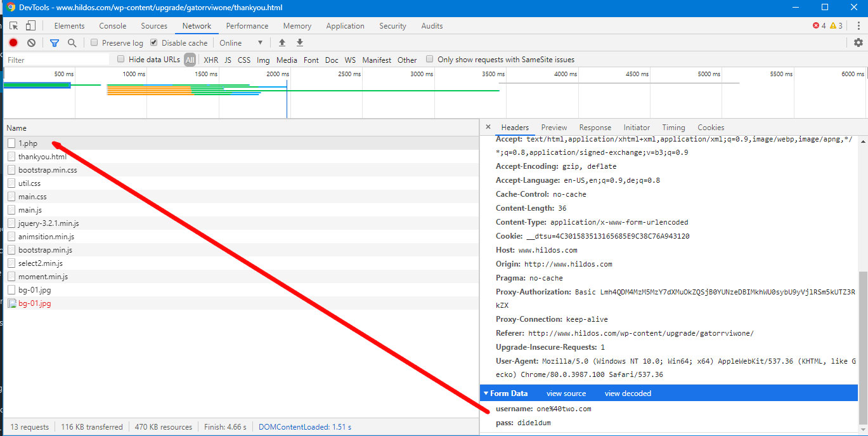Open the Security panel
The height and width of the screenshot is (436, 868).
tap(392, 26)
